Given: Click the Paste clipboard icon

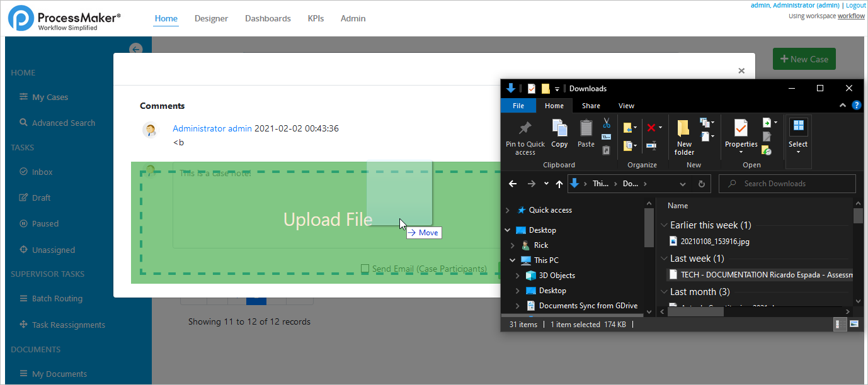Looking at the screenshot, I should pyautogui.click(x=586, y=128).
